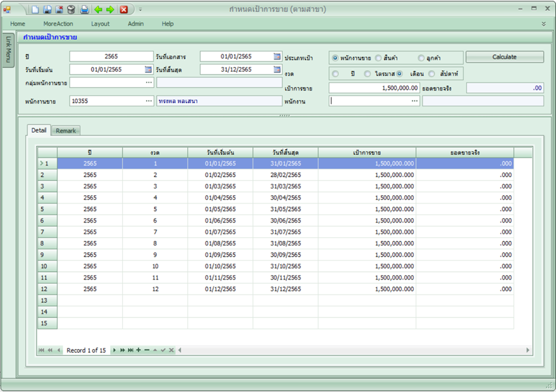
Task: Choose the ไตรมาส period radio button
Action: point(368,74)
